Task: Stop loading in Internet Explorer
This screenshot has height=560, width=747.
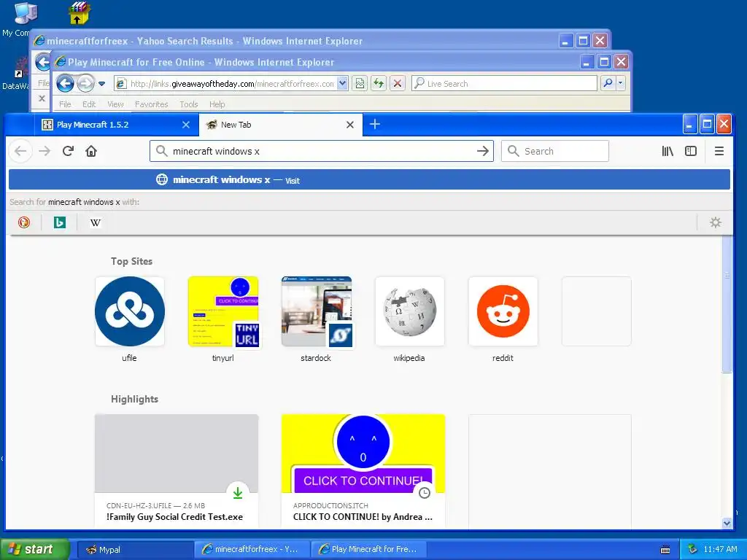Action: (398, 84)
